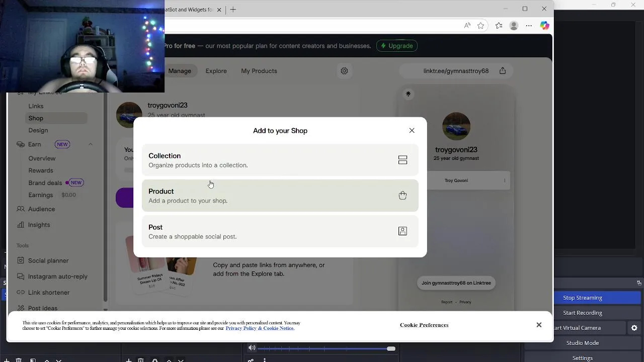
Task: Open Design in the sidebar
Action: point(38,130)
